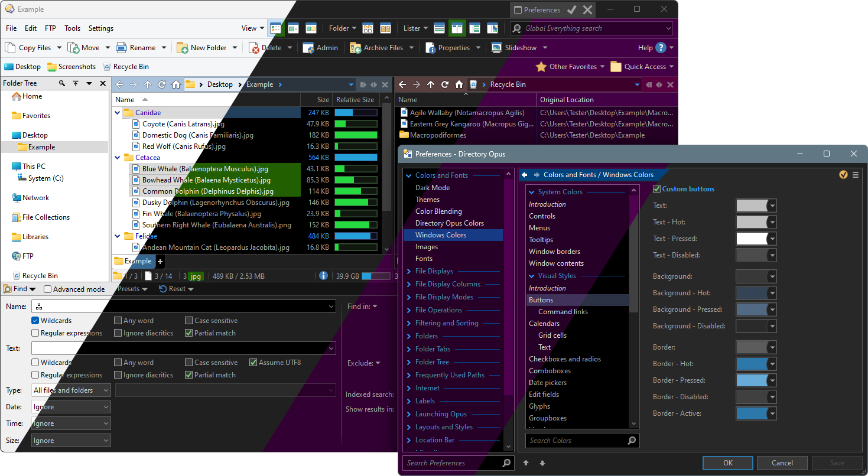Go up to parent folder in left pane

click(148, 84)
